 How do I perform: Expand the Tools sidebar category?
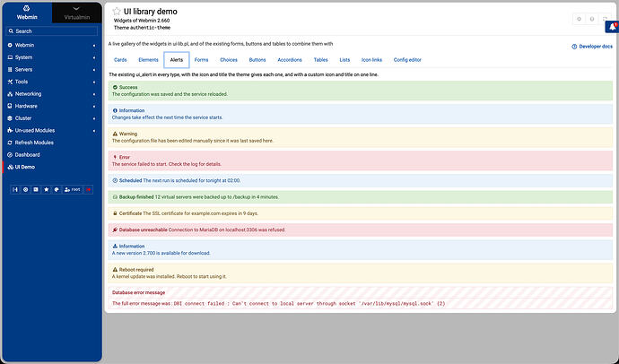coord(52,82)
